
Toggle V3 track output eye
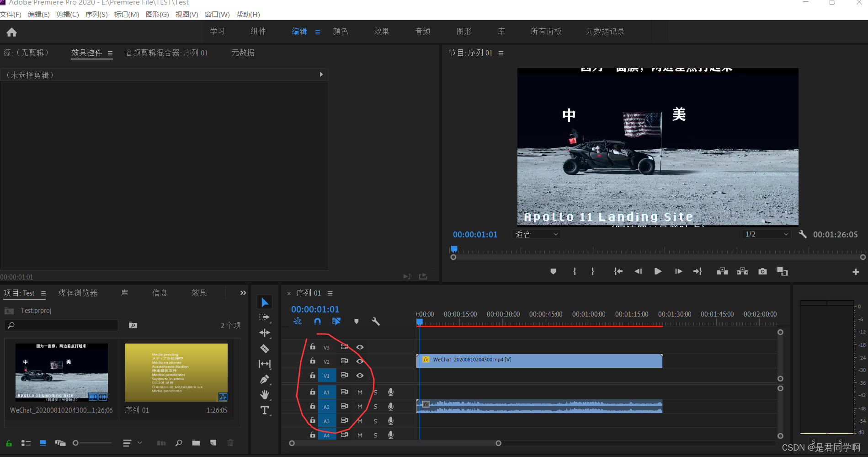pos(360,347)
